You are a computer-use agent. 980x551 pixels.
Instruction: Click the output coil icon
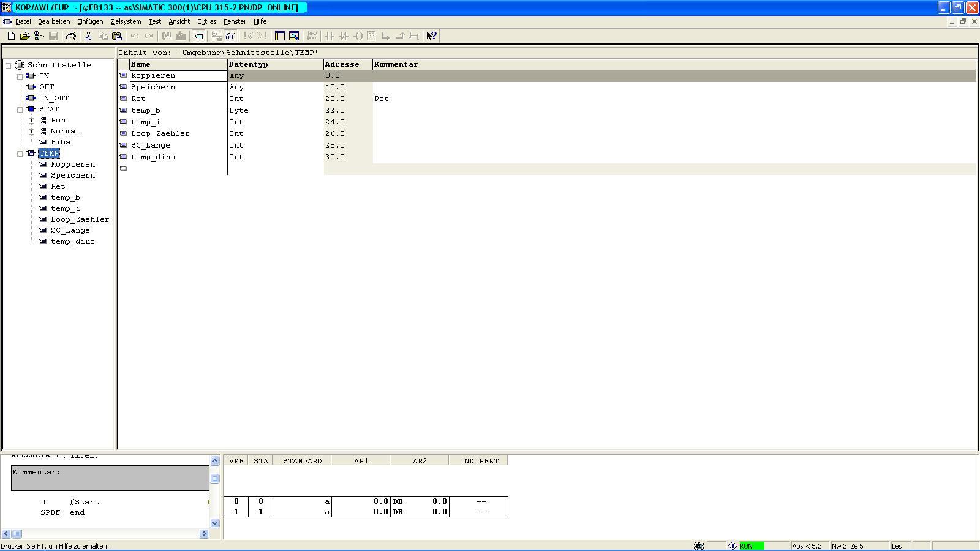(x=357, y=36)
